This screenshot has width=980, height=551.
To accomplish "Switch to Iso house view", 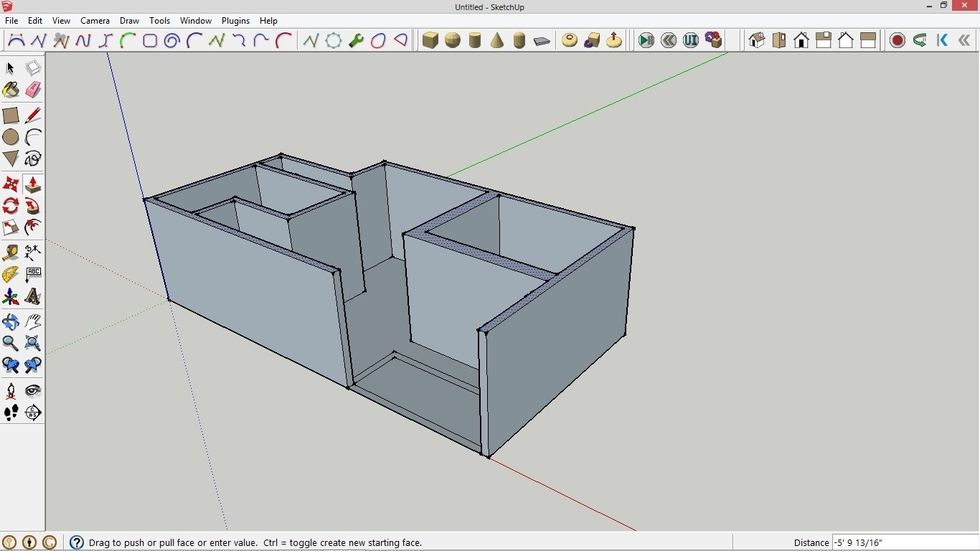I will point(757,41).
